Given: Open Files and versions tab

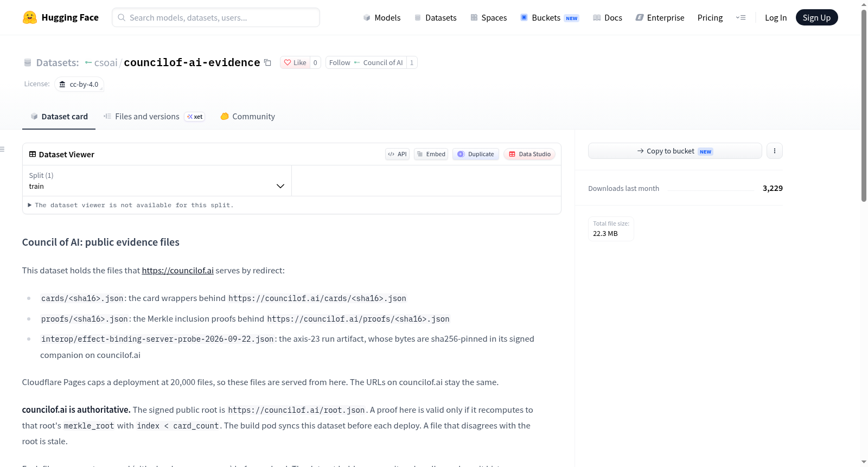Looking at the screenshot, I should pos(154,117).
